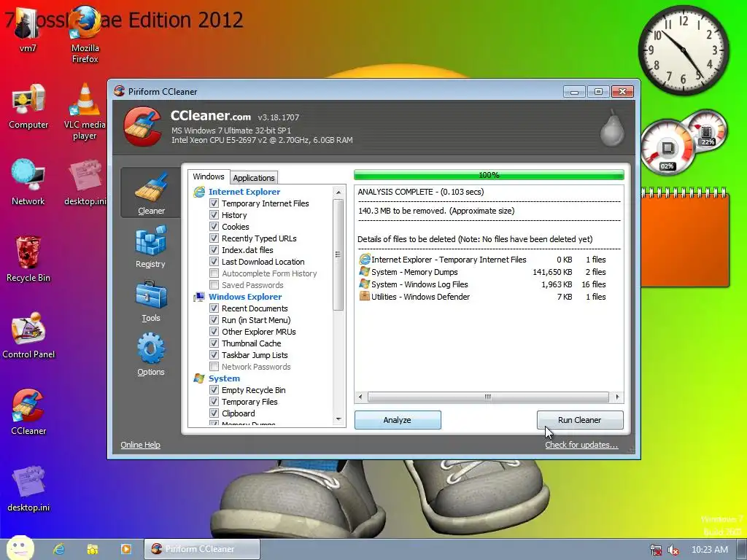Click the Windows Log Files result icon

point(365,284)
